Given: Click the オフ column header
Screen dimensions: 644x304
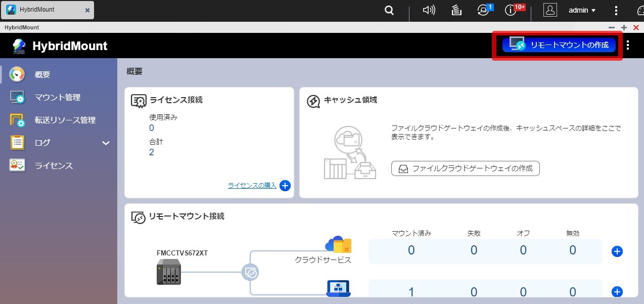Looking at the screenshot, I should (523, 233).
